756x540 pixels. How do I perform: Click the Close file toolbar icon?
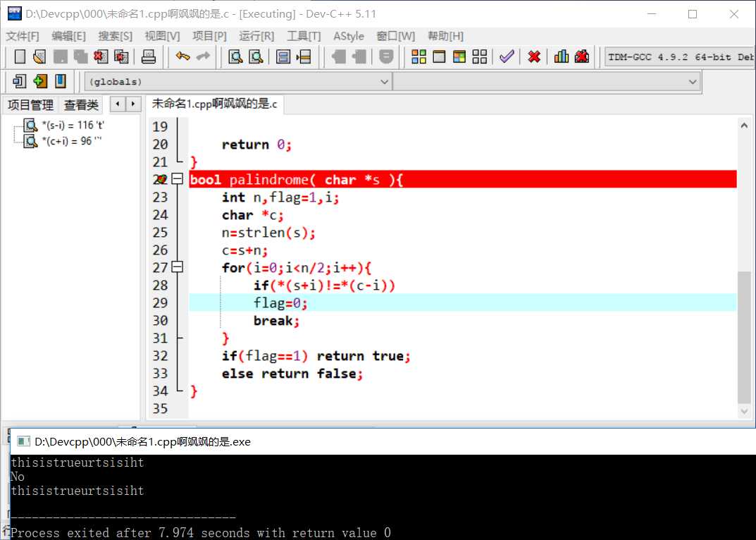coord(101,56)
